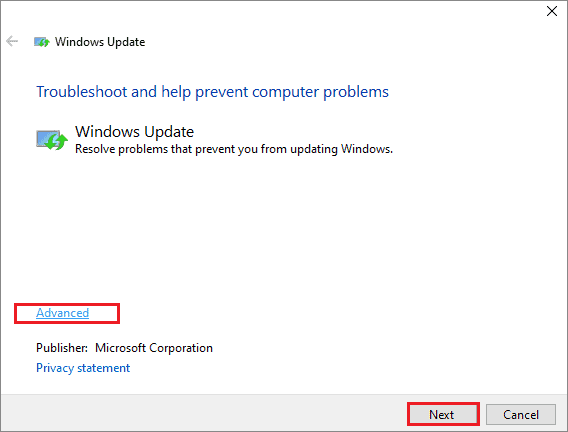Click the monitor graphic in the large icon
568x432 pixels.
coord(45,138)
